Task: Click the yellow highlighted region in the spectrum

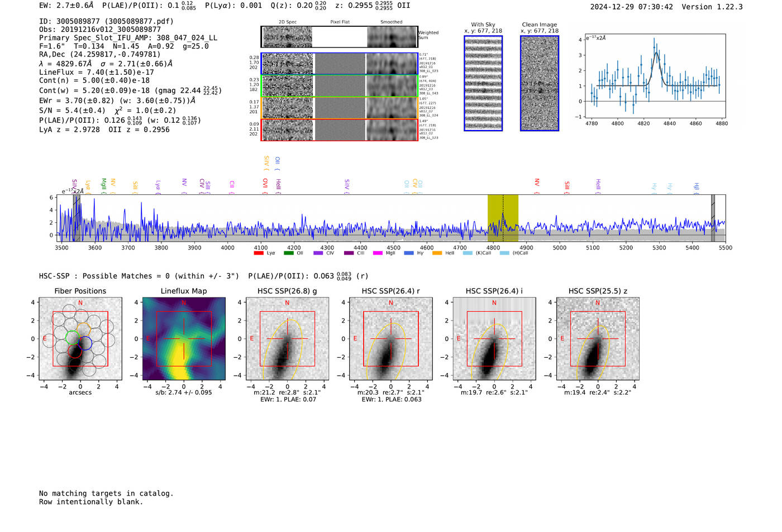Action: click(503, 218)
